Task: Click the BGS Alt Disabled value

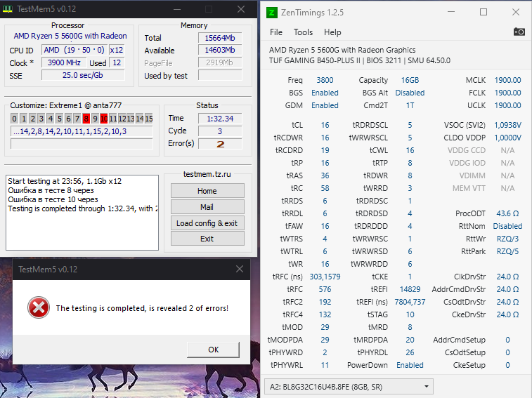Action: pos(410,93)
